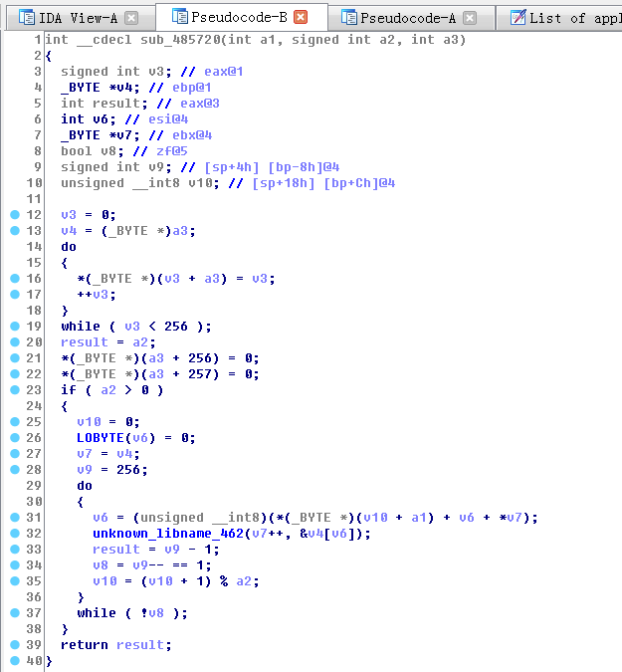
Task: Close the IDA View-A tab
Action: click(131, 18)
